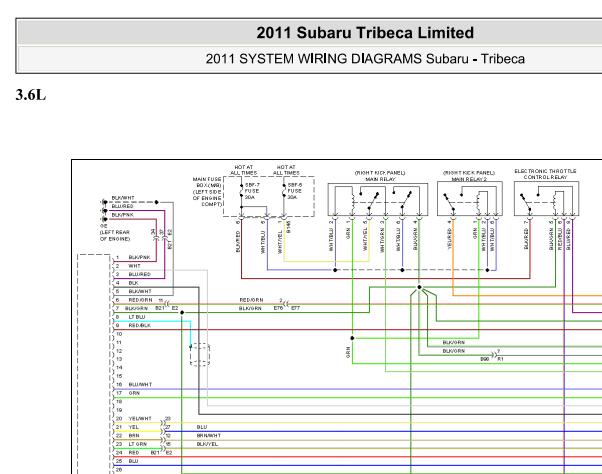Click the 'E76' connector label
This screenshot has width=602, height=474.
[x=278, y=308]
